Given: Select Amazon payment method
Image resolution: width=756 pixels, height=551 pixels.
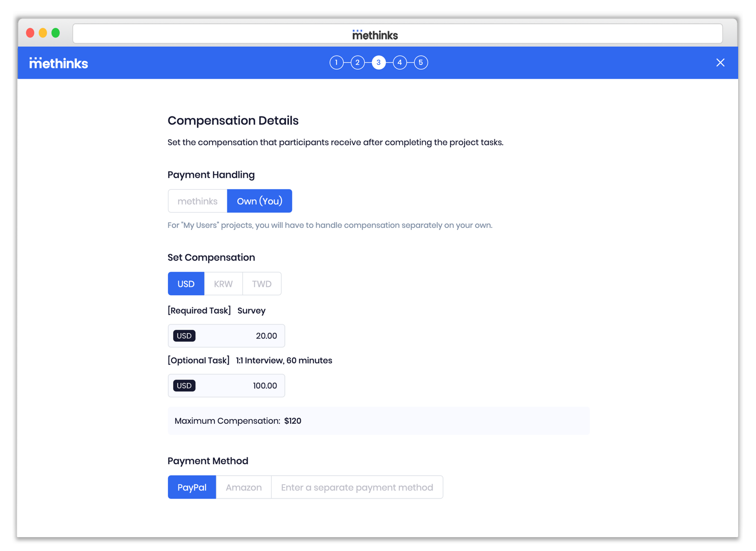Looking at the screenshot, I should tap(243, 488).
